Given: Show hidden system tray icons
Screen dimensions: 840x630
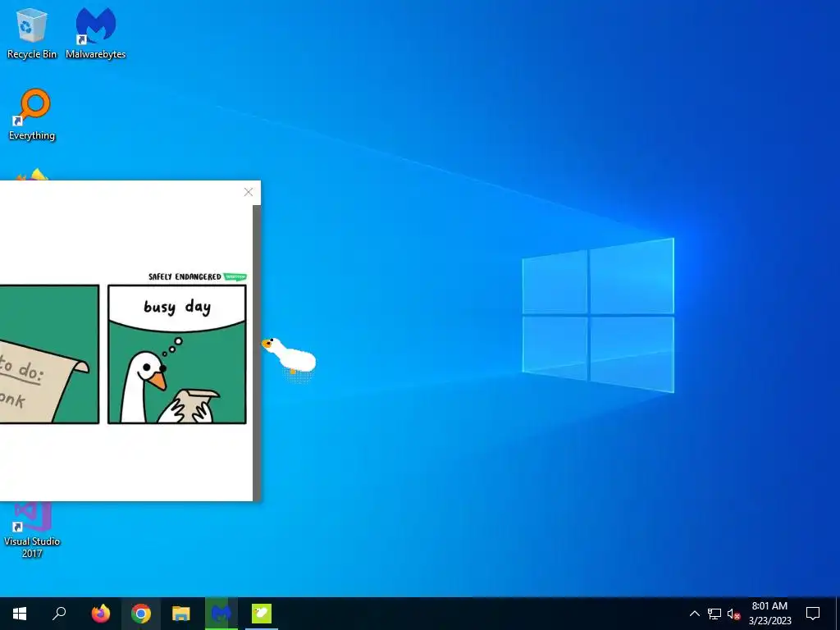Looking at the screenshot, I should point(694,614).
